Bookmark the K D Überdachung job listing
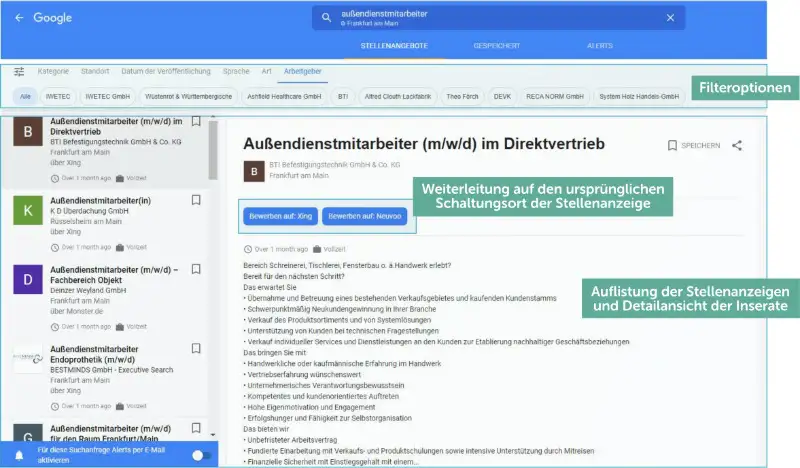This screenshot has width=800, height=468. point(196,200)
